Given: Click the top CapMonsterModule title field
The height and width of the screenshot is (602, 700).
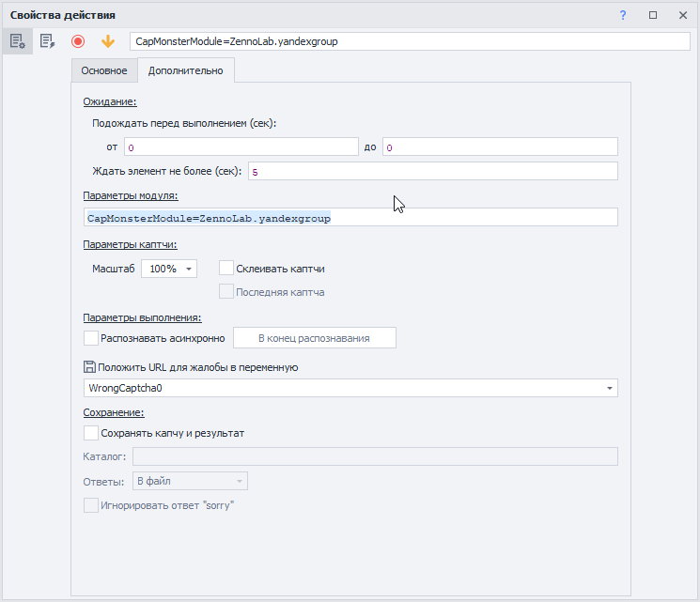Looking at the screenshot, I should pos(411,41).
